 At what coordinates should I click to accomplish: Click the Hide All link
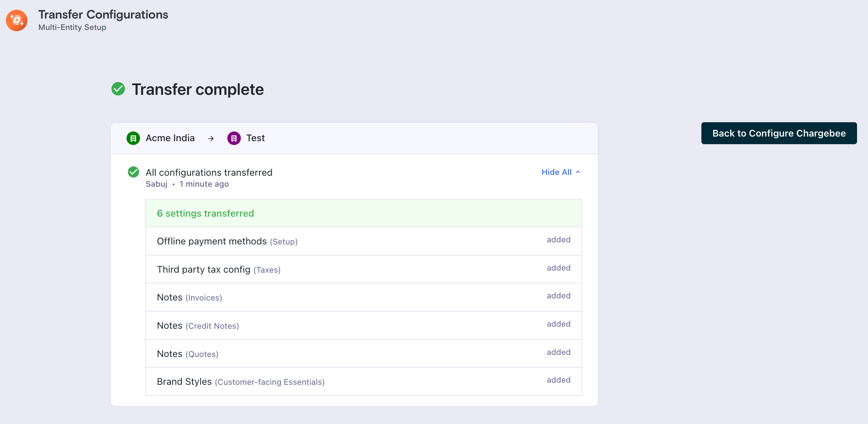click(556, 172)
